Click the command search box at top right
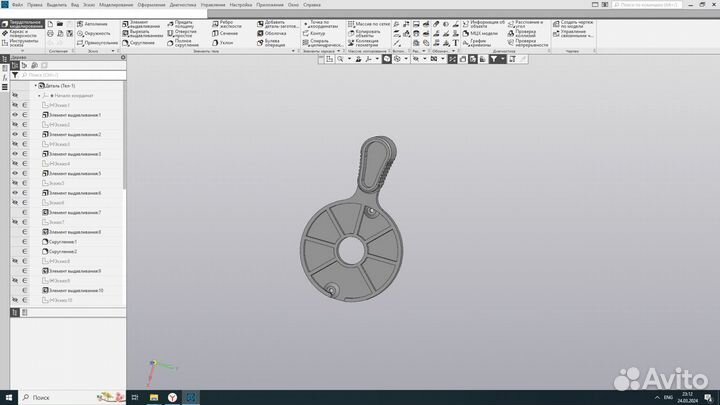Screen dimensions: 720x405 (x=647, y=5)
